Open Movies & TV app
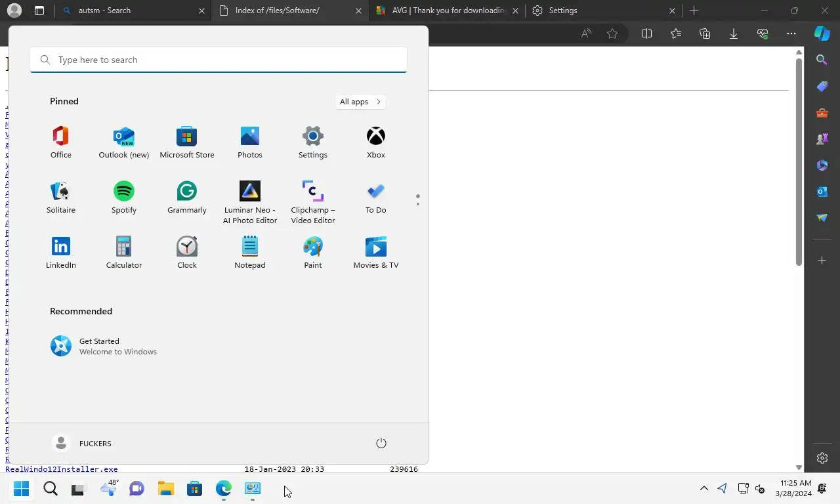This screenshot has width=840, height=504. pos(376,253)
